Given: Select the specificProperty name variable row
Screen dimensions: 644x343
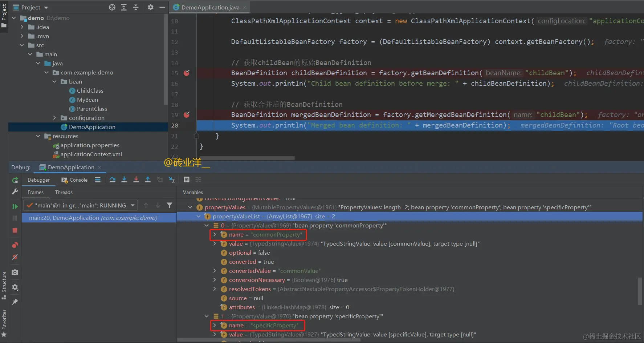Looking at the screenshot, I should click(409, 325).
